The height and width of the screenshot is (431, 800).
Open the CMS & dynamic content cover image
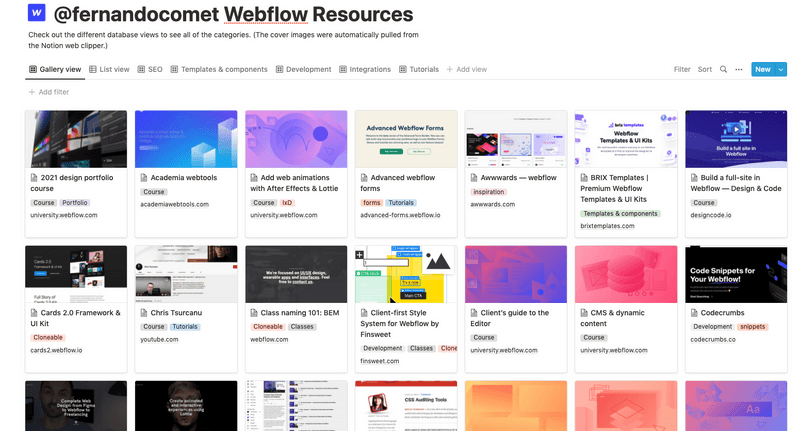point(626,274)
